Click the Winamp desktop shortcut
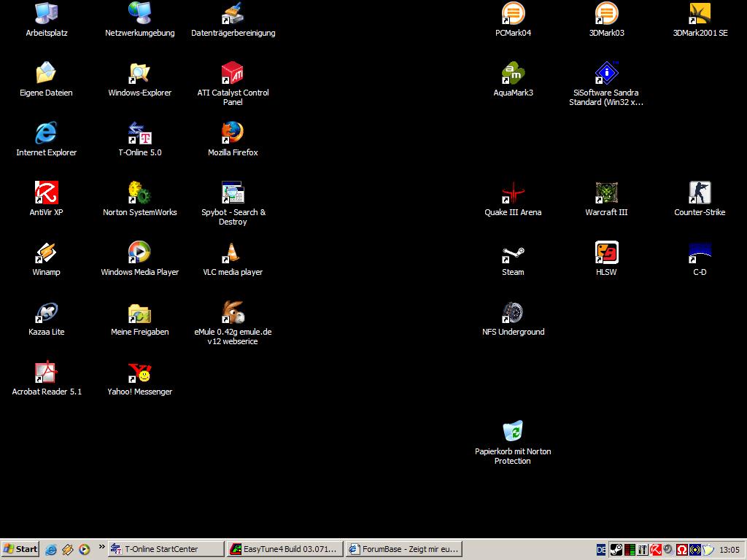This screenshot has width=747, height=560. (x=46, y=259)
